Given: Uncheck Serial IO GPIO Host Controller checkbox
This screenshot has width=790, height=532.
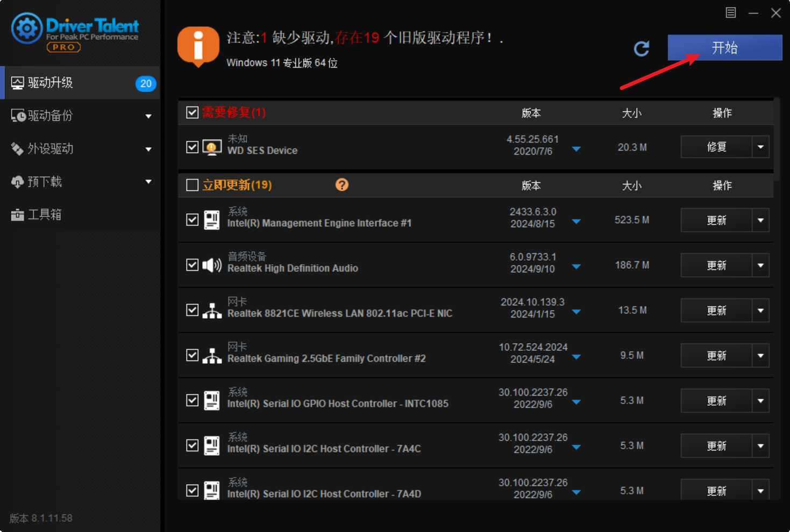Looking at the screenshot, I should click(x=192, y=400).
